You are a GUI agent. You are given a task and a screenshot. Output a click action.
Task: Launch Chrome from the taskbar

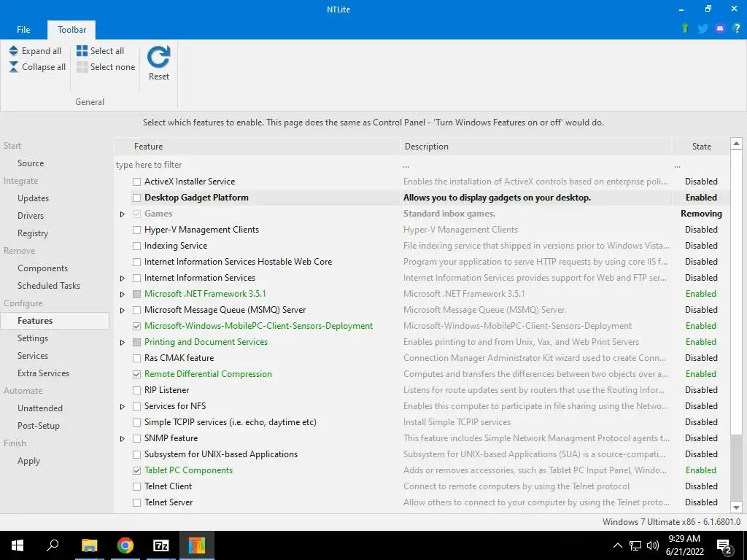point(125,545)
